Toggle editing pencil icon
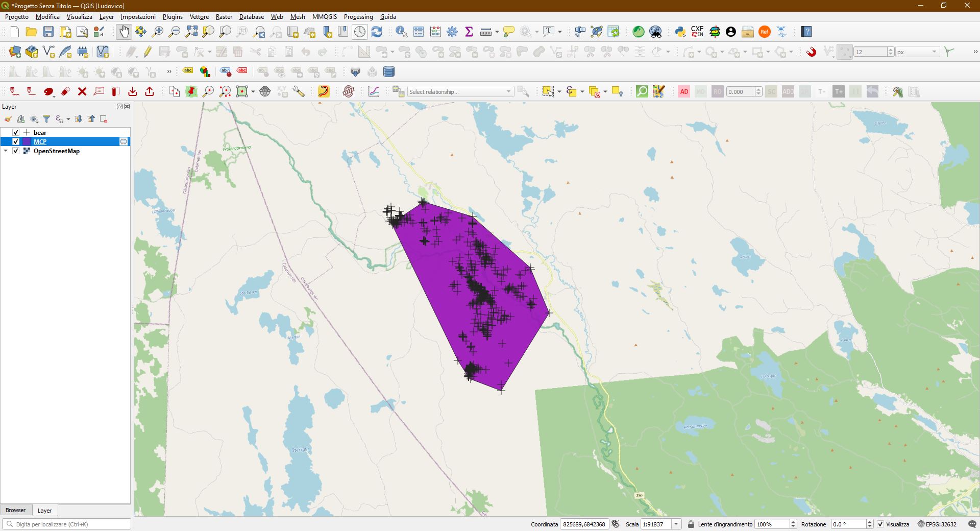 coord(148,52)
